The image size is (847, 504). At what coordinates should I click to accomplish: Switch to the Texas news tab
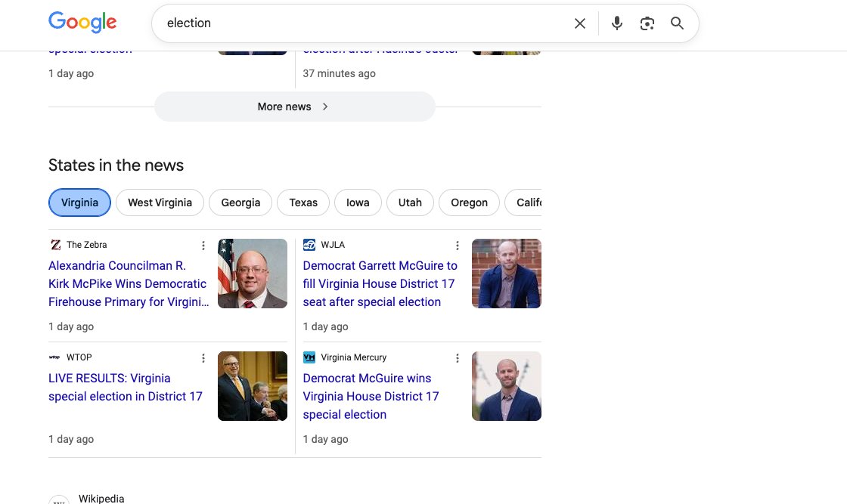[303, 203]
